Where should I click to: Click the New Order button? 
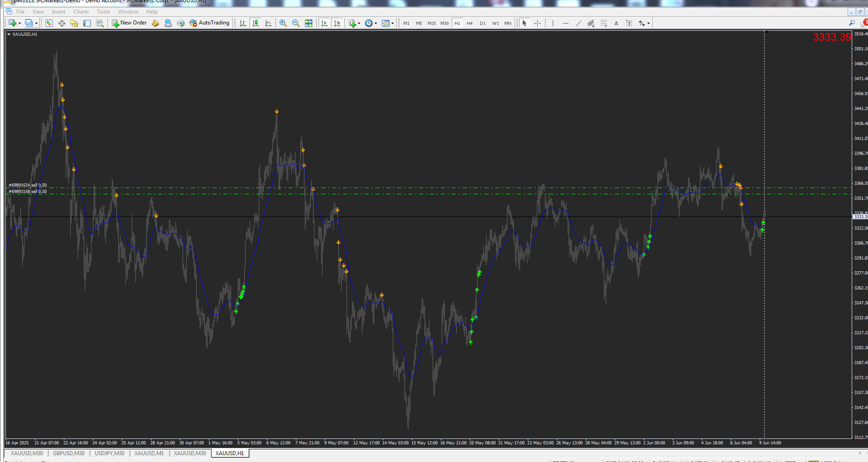pos(130,23)
